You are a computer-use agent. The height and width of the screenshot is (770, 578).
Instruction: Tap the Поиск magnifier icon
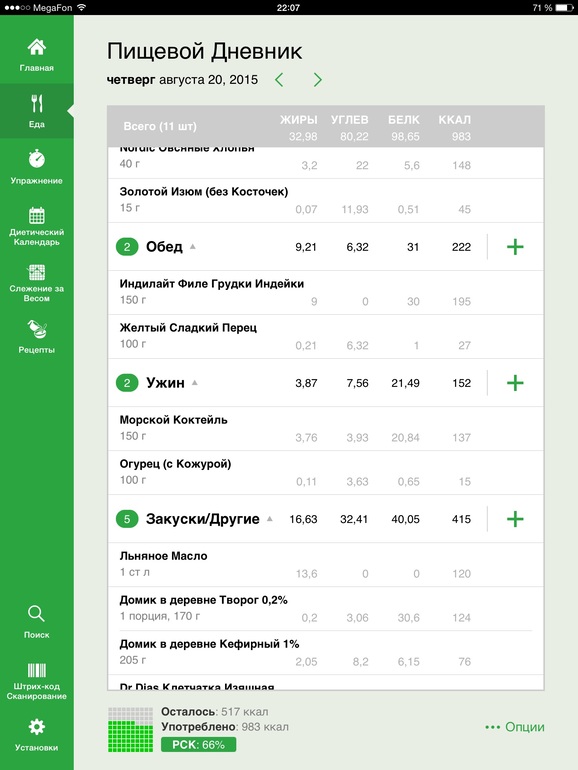(x=36, y=613)
